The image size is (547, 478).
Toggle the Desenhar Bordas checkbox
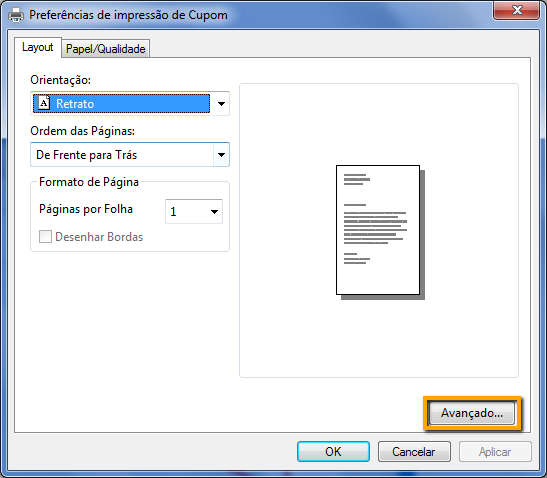(x=45, y=237)
